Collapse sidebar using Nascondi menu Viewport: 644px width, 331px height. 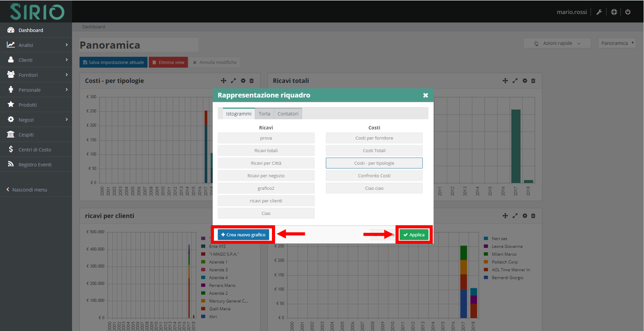tap(27, 189)
